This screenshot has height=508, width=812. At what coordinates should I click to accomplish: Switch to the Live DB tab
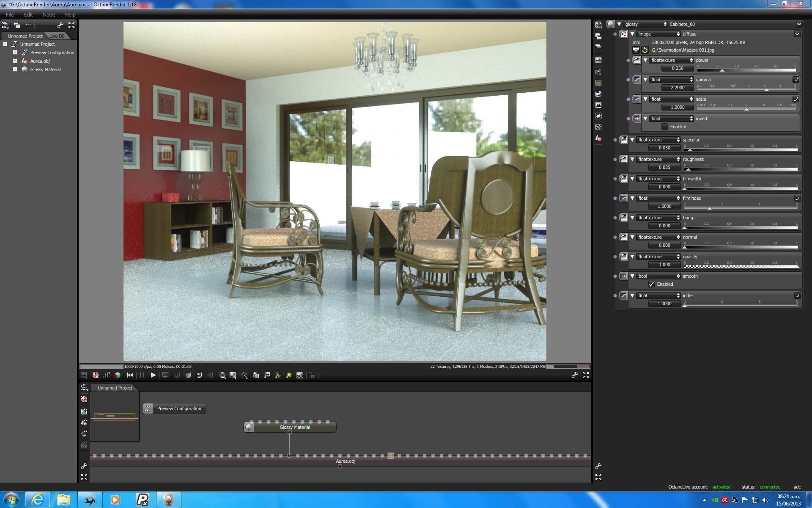tap(57, 36)
